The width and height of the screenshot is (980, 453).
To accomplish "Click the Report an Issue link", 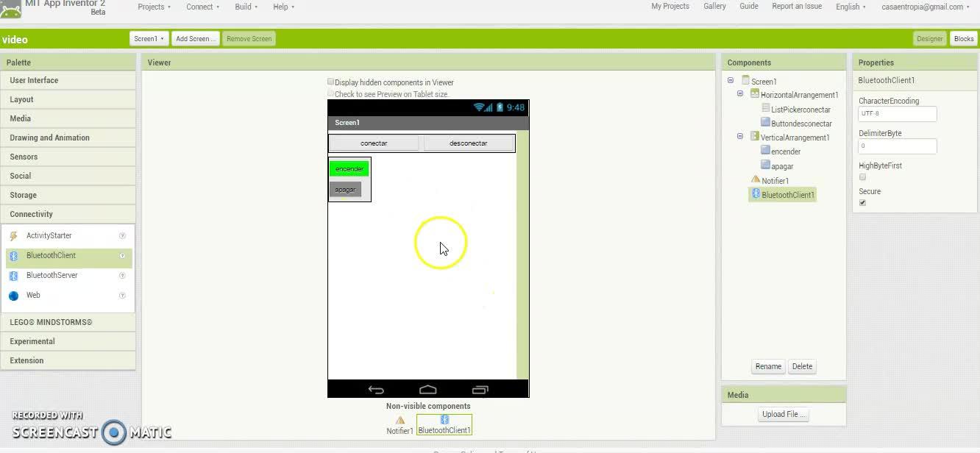I will (797, 6).
